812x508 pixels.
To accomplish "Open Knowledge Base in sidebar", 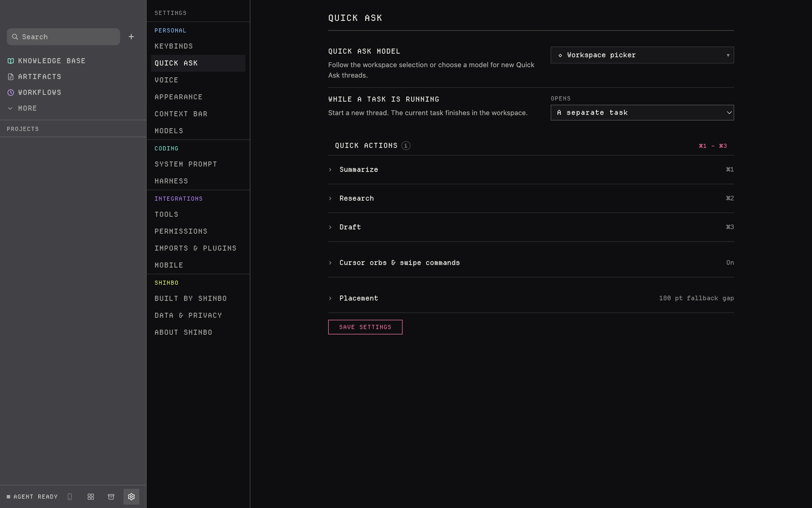I will pyautogui.click(x=46, y=61).
